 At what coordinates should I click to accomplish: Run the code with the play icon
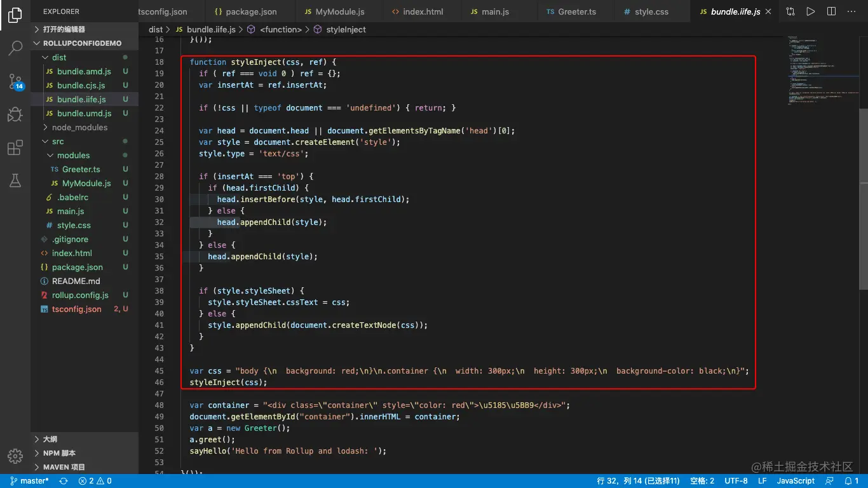810,11
